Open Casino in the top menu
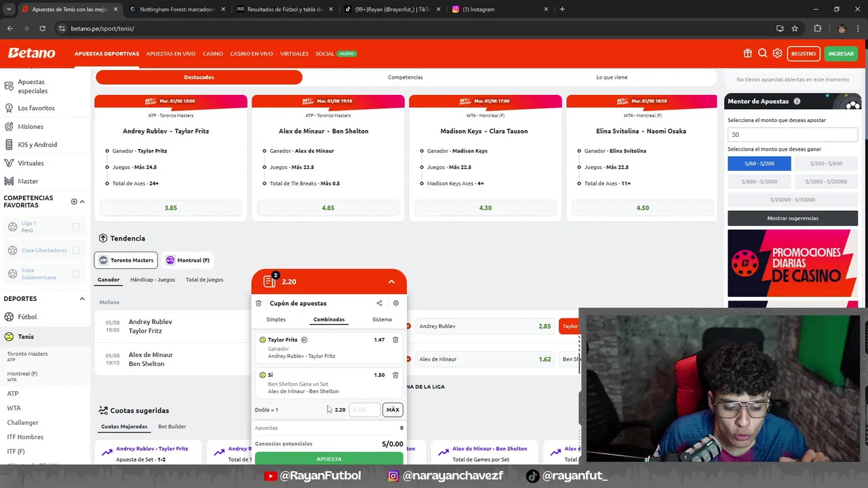Screen dimensions: 868x488 [x=213, y=54]
